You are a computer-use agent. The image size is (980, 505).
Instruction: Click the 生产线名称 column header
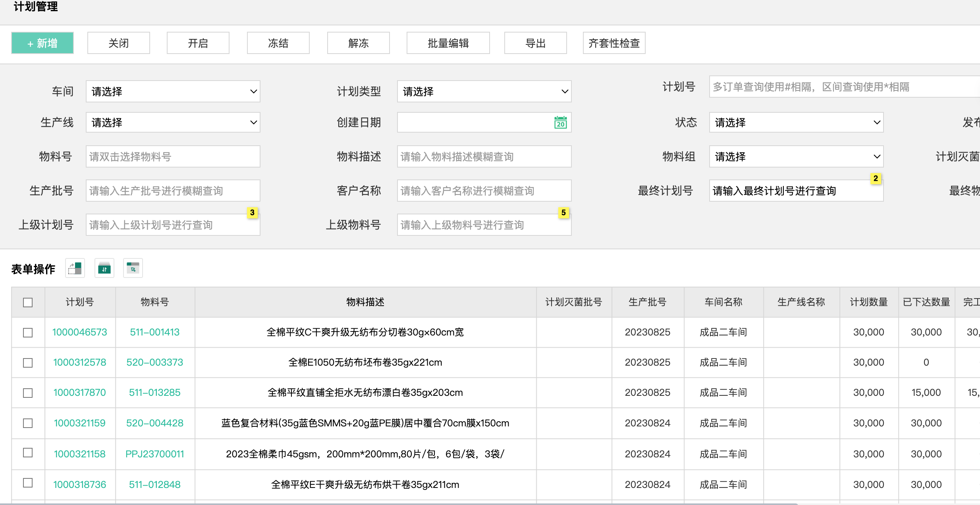point(801,302)
